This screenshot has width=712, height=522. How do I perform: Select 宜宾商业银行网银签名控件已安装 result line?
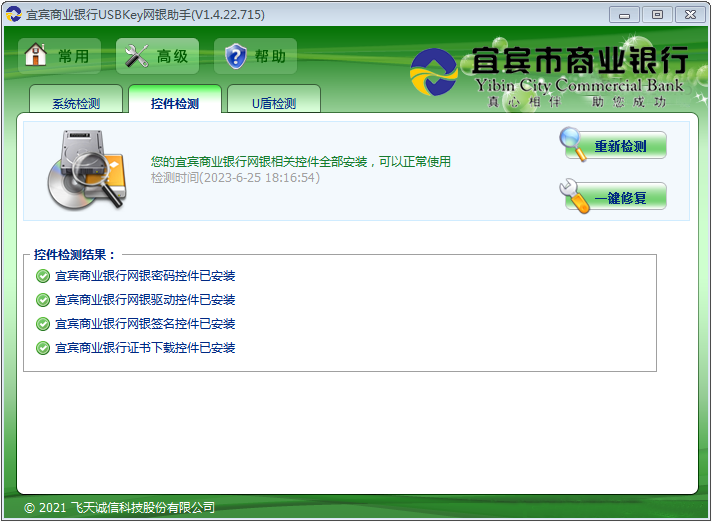point(145,324)
